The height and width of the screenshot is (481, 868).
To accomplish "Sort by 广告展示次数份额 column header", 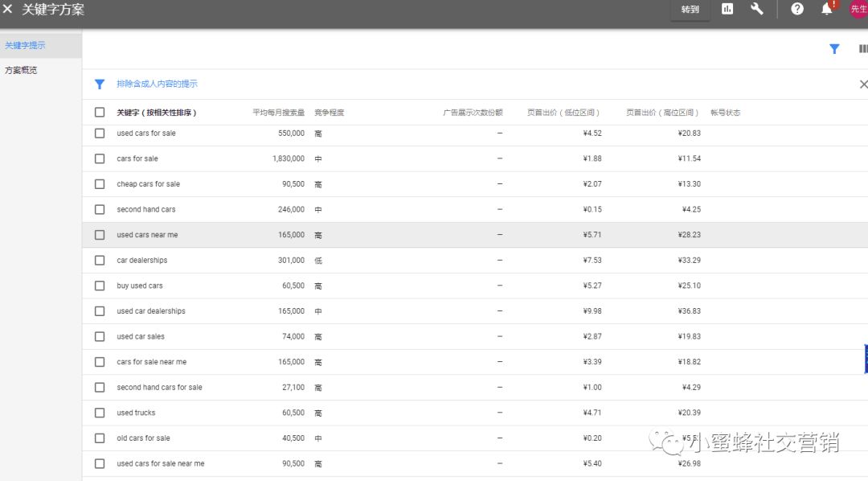I will click(473, 113).
